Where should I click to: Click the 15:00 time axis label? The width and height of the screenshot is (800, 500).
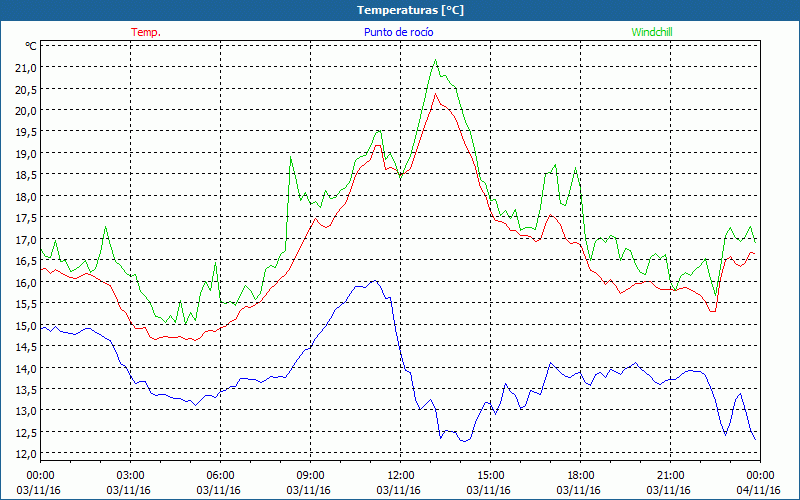491,476
